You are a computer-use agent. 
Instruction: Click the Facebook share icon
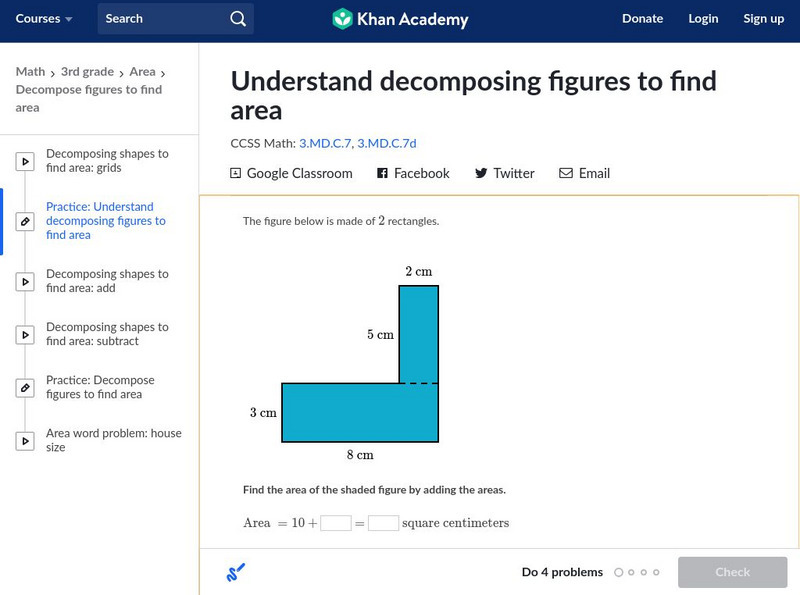382,173
